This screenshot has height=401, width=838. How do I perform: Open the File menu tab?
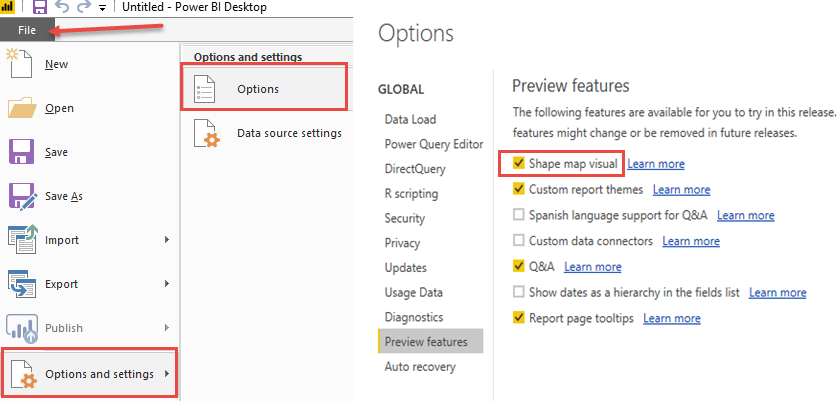(27, 30)
